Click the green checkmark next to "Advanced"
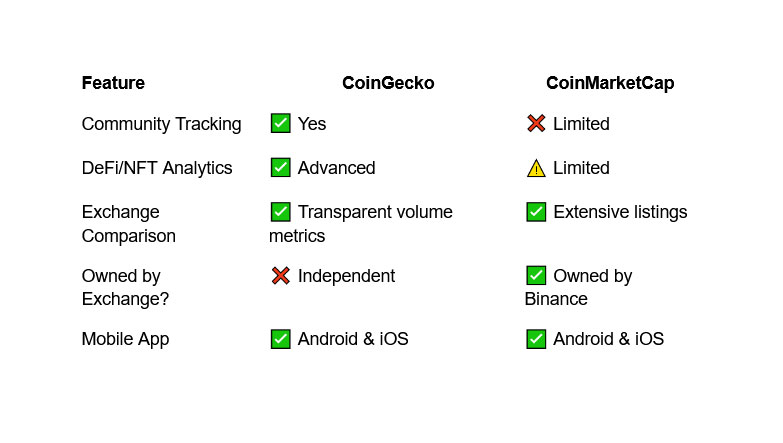783x443 pixels. 280,168
